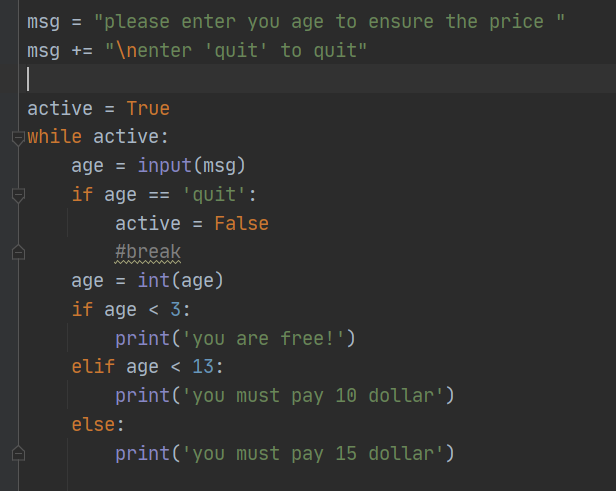Viewport: 616px width, 491px height.
Task: Collapse the while active loop fold marker
Action: [x=18, y=138]
